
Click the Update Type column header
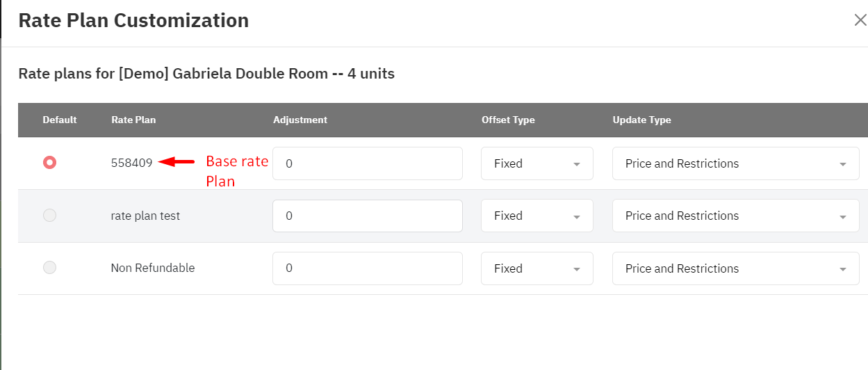click(x=642, y=120)
